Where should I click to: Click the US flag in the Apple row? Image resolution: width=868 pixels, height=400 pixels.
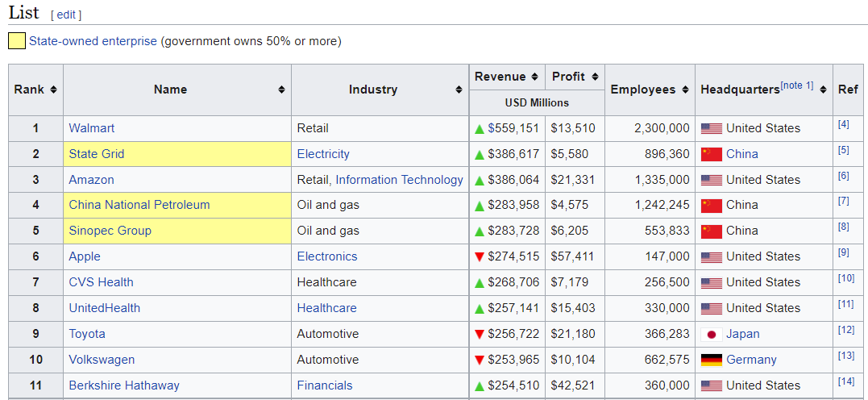[x=712, y=257]
